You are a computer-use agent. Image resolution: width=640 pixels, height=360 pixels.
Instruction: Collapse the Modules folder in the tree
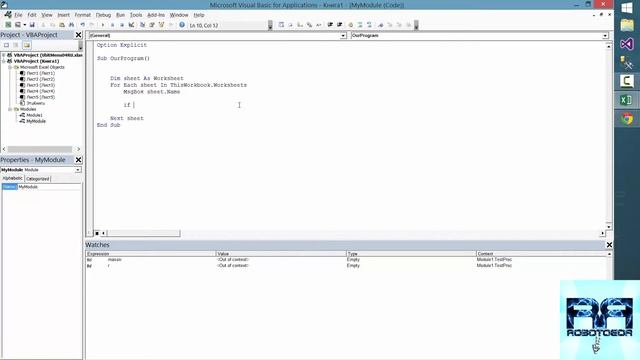pos(10,109)
